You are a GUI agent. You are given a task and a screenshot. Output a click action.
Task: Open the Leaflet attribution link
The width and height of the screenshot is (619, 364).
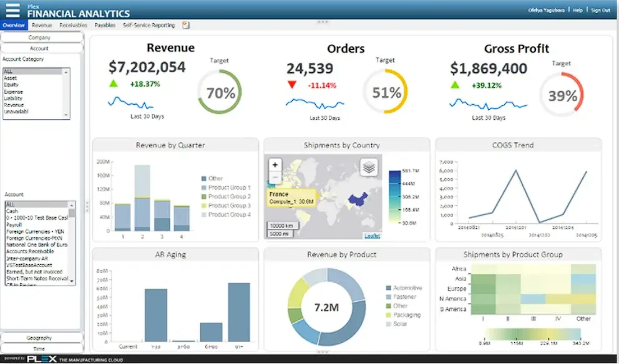click(x=372, y=236)
